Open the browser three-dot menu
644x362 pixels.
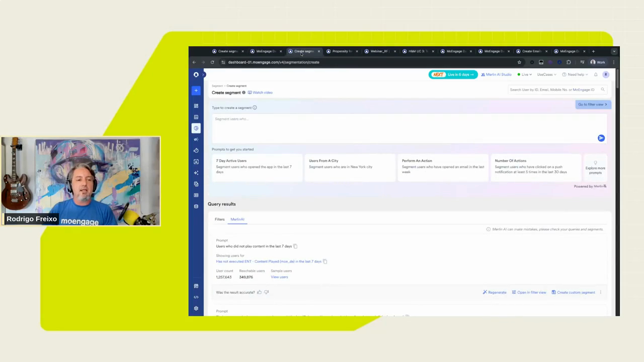tap(614, 62)
